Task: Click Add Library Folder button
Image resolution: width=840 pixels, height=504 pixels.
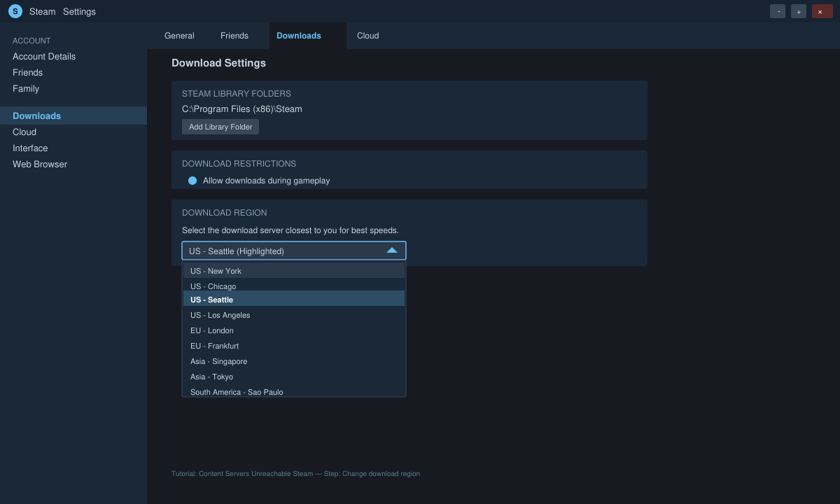Action: point(220,127)
